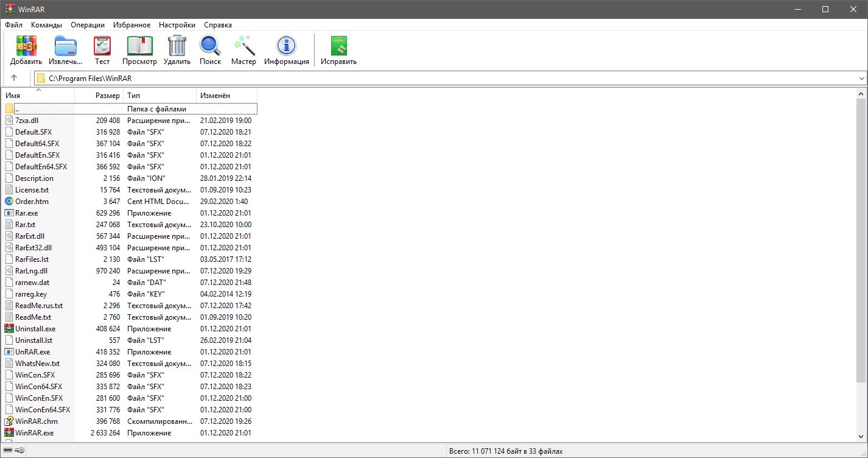
Task: Open the Настройки menu
Action: pos(177,25)
